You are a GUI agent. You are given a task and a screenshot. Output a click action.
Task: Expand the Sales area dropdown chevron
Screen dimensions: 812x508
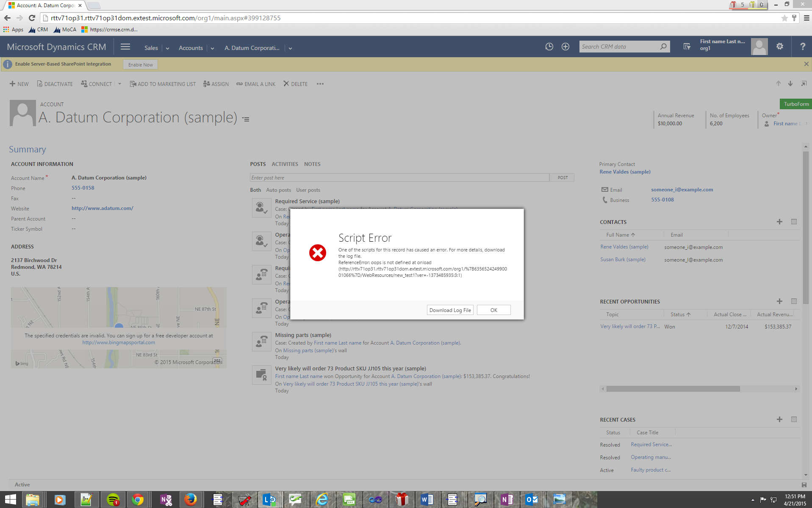click(x=167, y=48)
